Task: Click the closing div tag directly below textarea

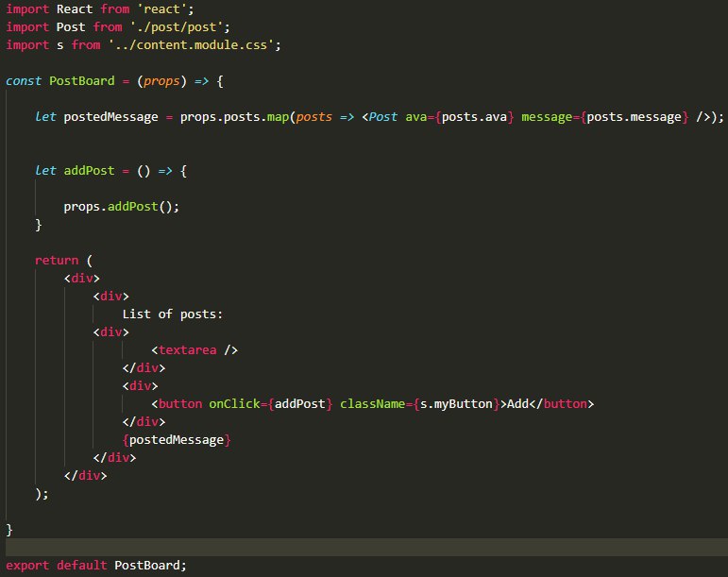Action: [144, 368]
